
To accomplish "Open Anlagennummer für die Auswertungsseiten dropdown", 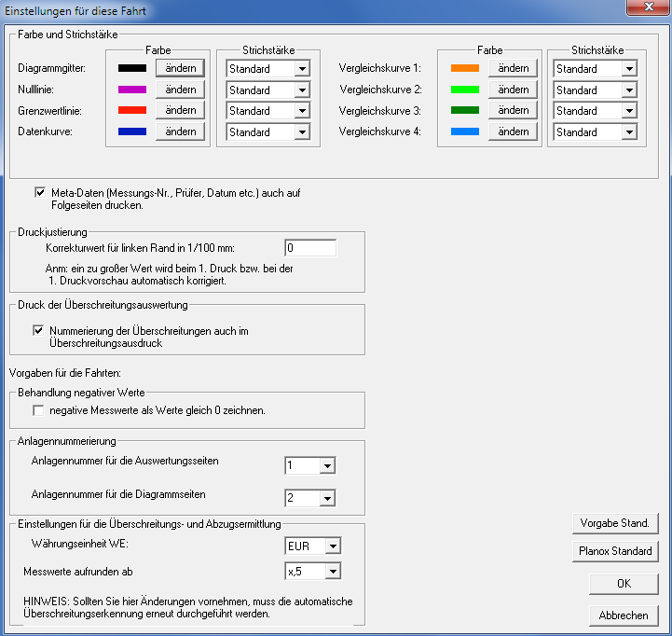I will coord(326,465).
